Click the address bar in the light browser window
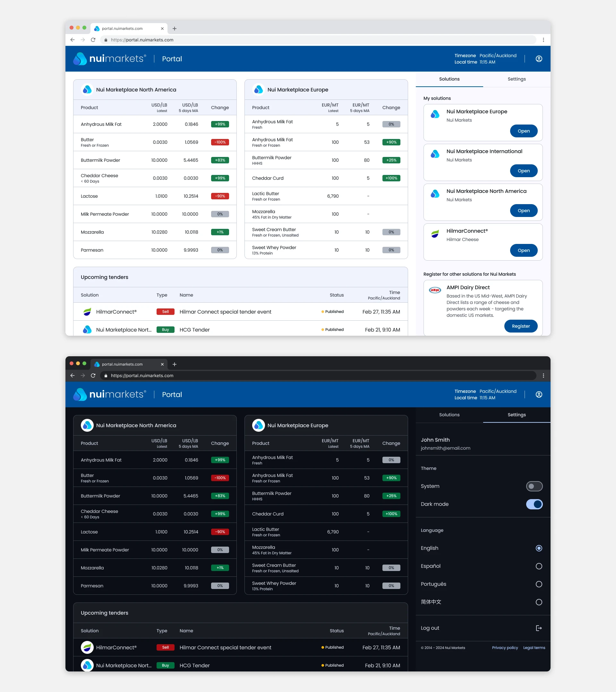 click(318, 39)
